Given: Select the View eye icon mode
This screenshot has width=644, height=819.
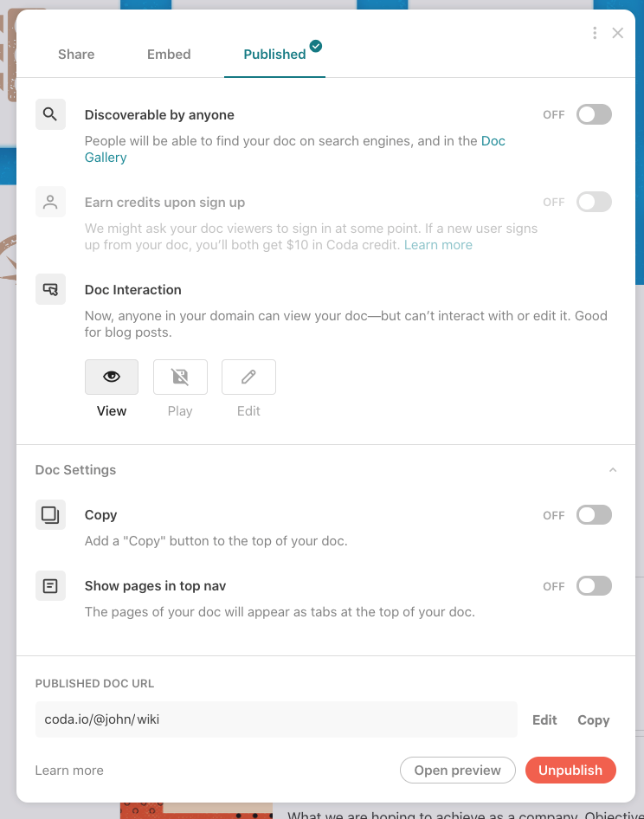Looking at the screenshot, I should [112, 377].
